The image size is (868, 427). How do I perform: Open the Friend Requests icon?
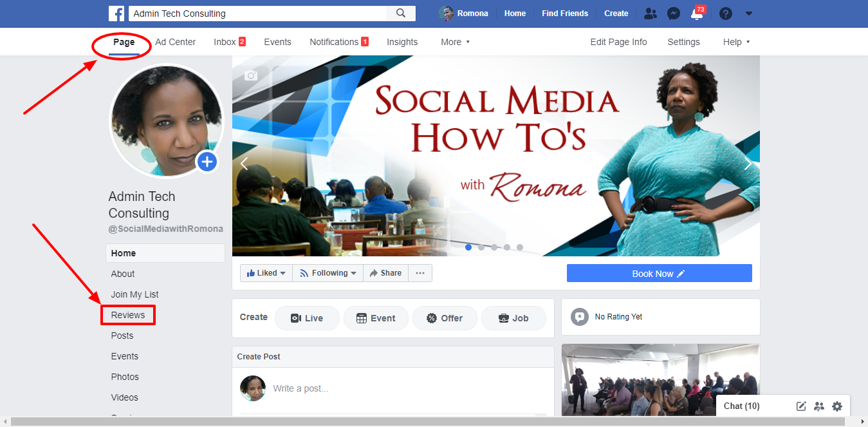[651, 14]
